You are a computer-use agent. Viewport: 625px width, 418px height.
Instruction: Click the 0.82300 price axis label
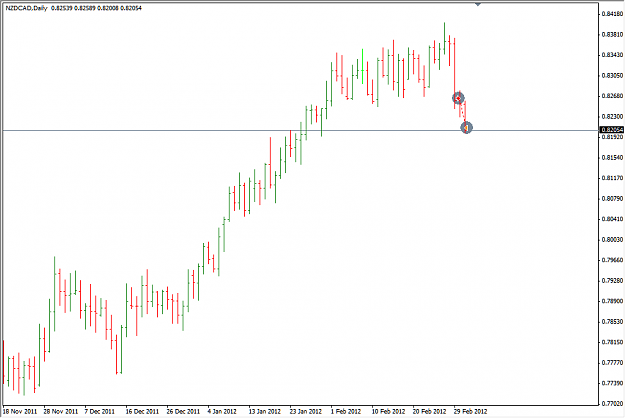coord(612,116)
